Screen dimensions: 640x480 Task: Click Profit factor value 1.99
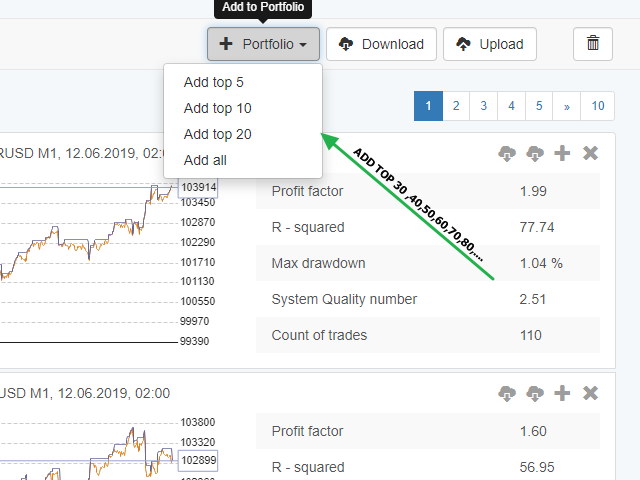(x=533, y=191)
